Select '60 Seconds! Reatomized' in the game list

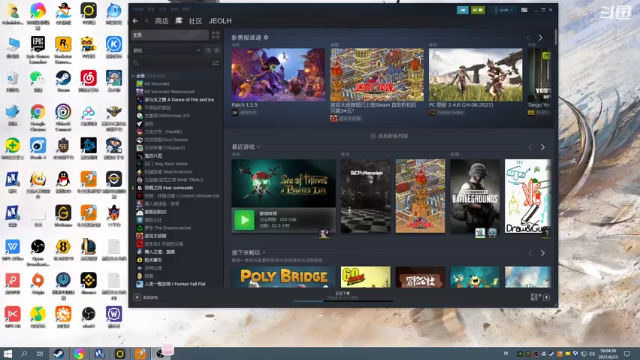tap(169, 91)
